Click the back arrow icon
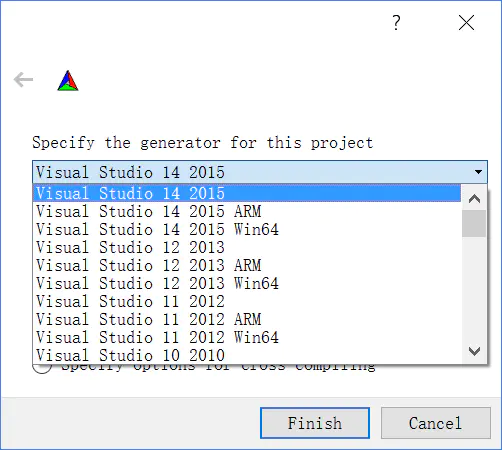 coord(23,80)
